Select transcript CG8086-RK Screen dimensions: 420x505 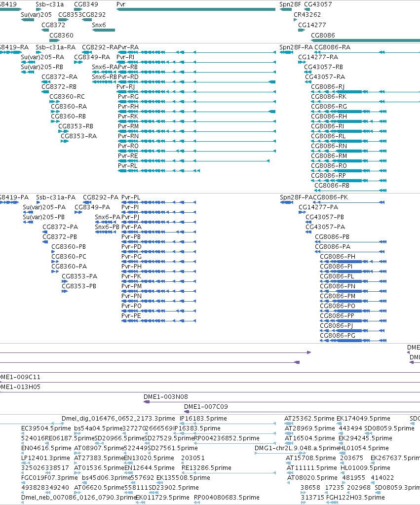[x=365, y=102]
